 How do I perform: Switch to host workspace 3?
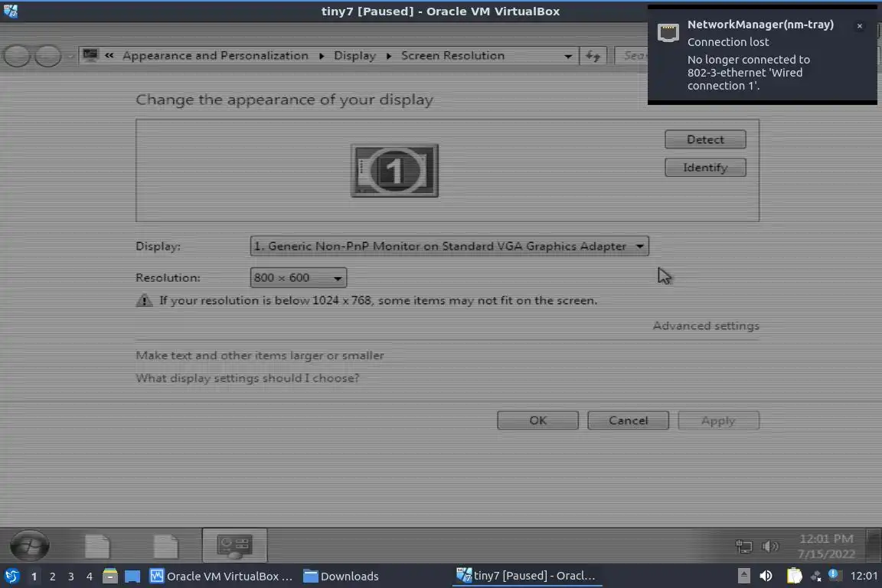pos(71,577)
